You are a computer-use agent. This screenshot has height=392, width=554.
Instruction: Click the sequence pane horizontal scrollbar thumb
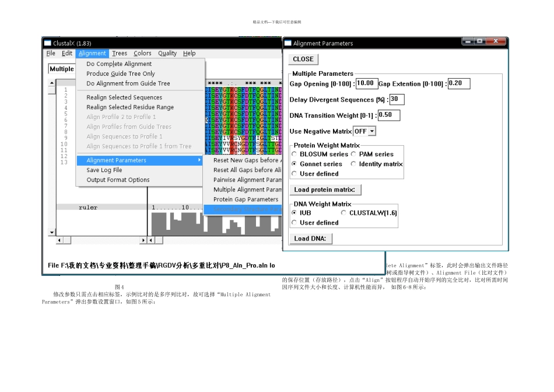pos(159,240)
